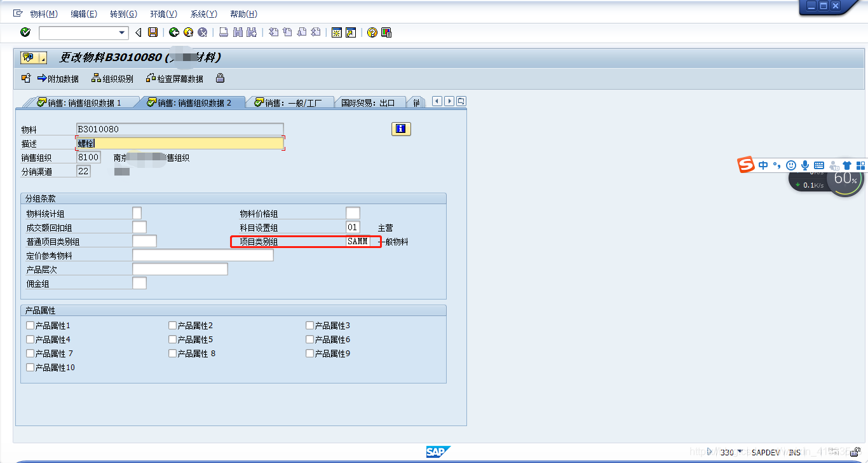Click the 附加数据 button
The height and width of the screenshot is (463, 868).
[x=58, y=79]
